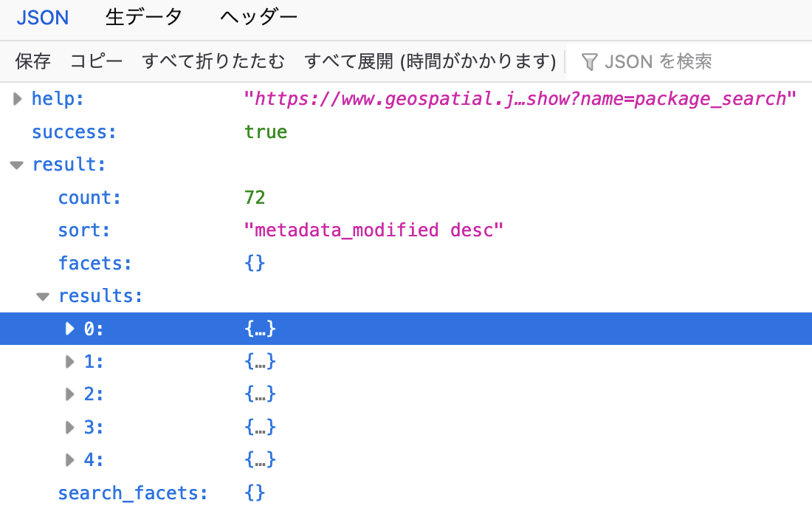Expand item 2 in the results array
Screen dimensions: 812x517
tap(69, 394)
